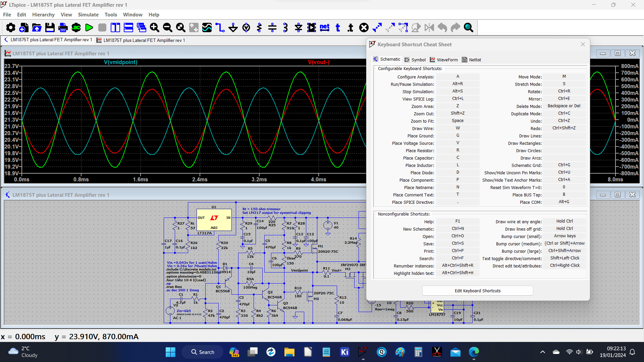Show hidden system tray icons chevron
This screenshot has width=644, height=362.
click(x=542, y=352)
